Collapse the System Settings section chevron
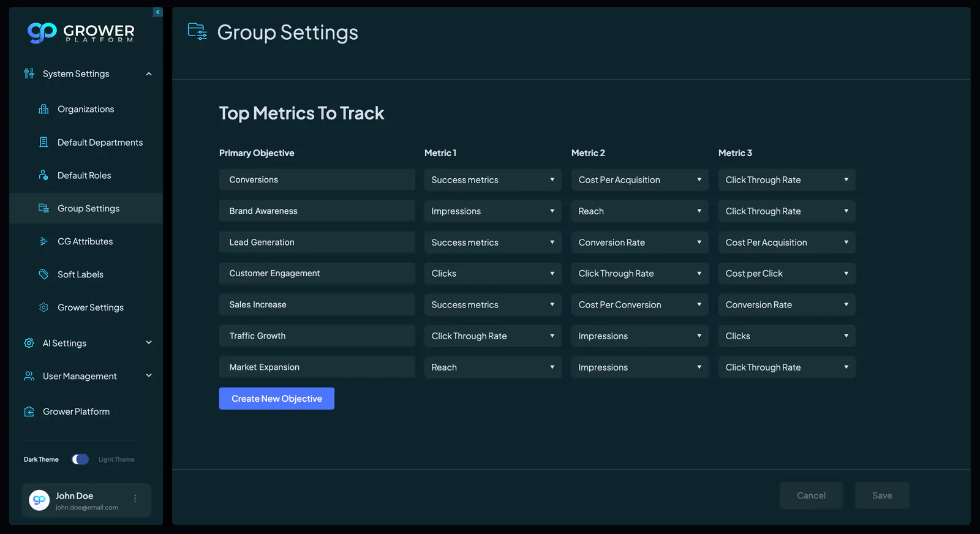The width and height of the screenshot is (980, 534). (149, 74)
